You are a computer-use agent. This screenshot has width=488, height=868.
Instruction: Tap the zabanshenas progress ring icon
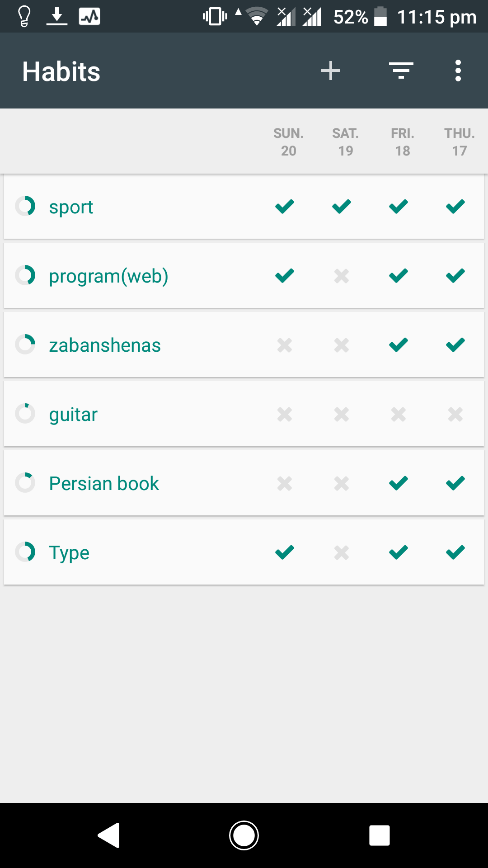[x=25, y=345]
